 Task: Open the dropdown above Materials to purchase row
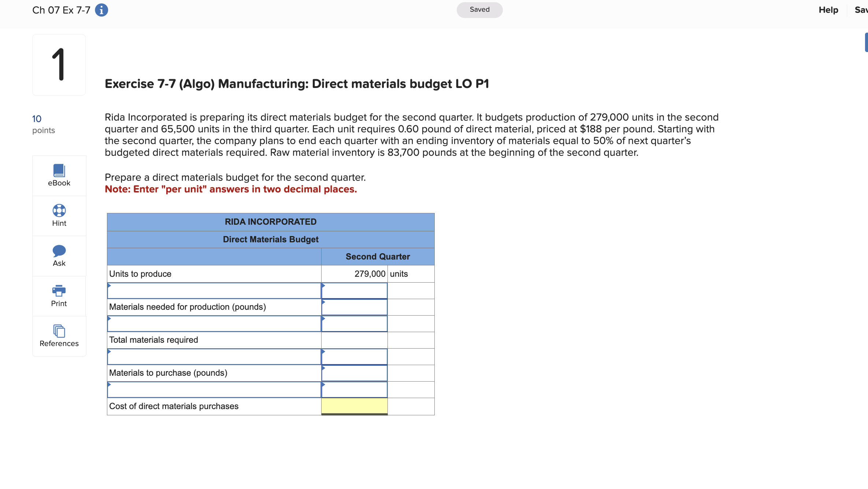(214, 356)
